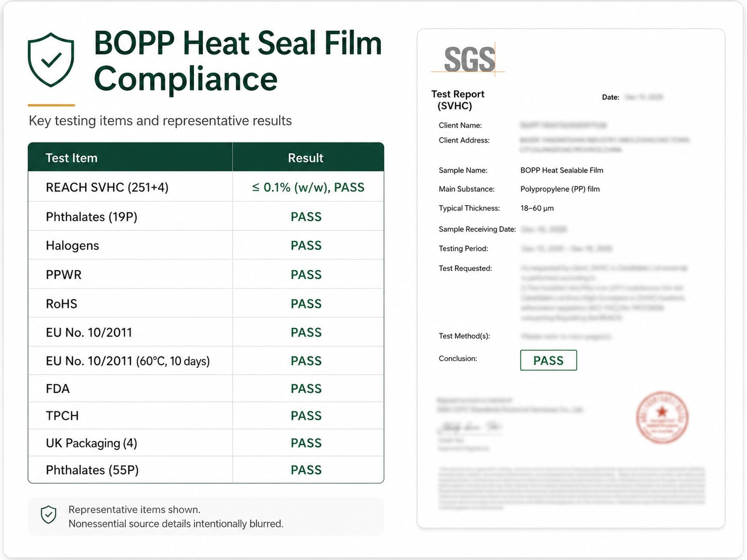Click the 'Representative items shown.' note
Image resolution: width=747 pixels, height=560 pixels.
134,509
